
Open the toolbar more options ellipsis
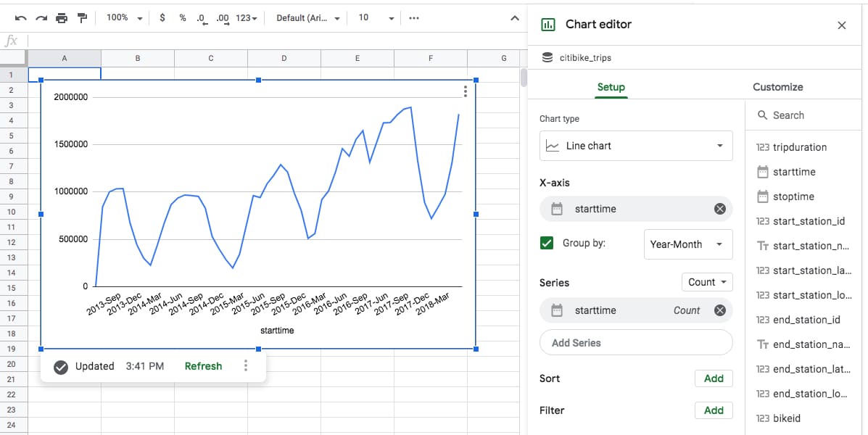click(414, 17)
